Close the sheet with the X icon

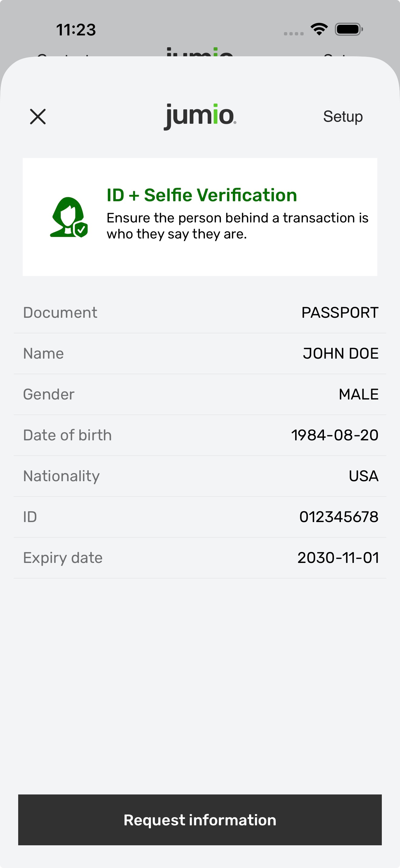point(38,117)
